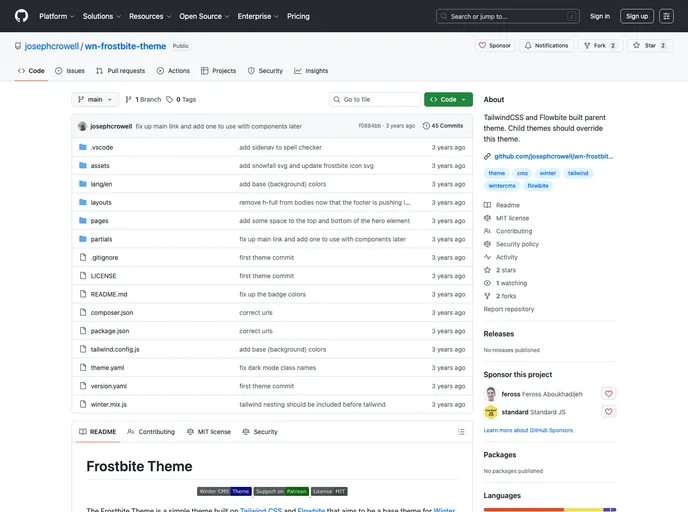Sponsor feross with heart button
The image size is (688, 512).
[x=608, y=394]
